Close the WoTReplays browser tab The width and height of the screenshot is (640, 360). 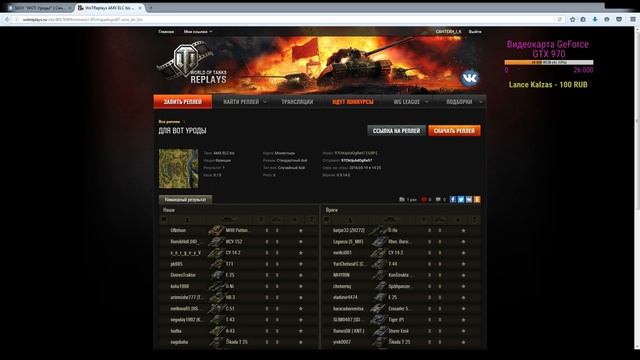(x=140, y=8)
